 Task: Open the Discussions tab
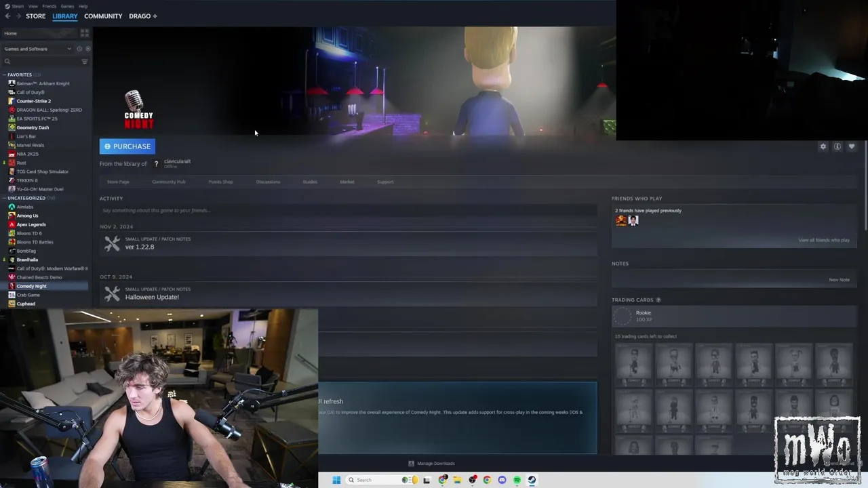tap(268, 182)
